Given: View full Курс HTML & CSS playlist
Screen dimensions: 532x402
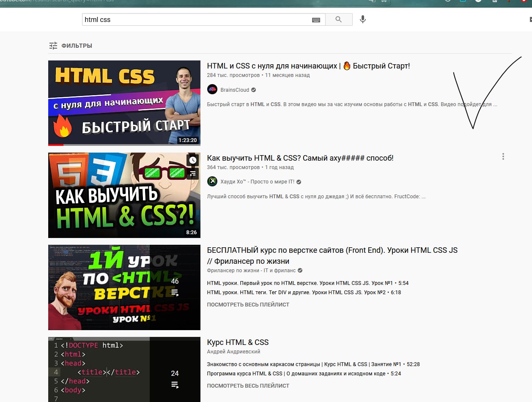Looking at the screenshot, I should pyautogui.click(x=248, y=386).
